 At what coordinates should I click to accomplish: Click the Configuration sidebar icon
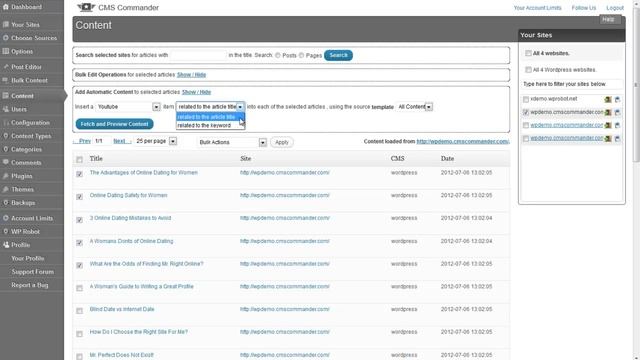point(6,123)
